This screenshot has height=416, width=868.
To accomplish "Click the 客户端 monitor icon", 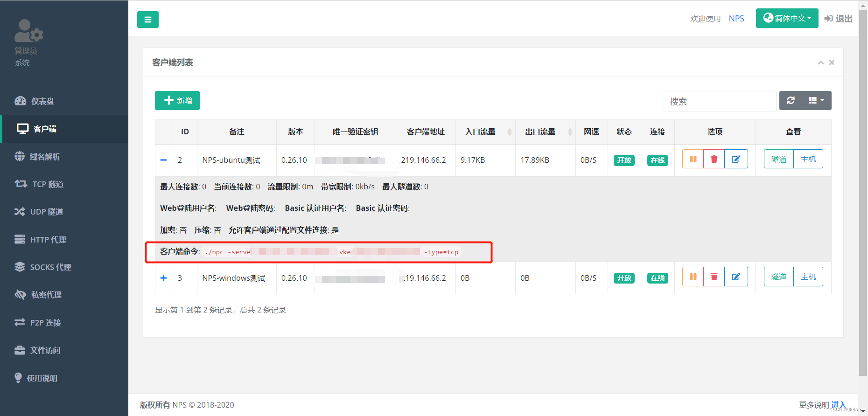I will click(x=22, y=129).
